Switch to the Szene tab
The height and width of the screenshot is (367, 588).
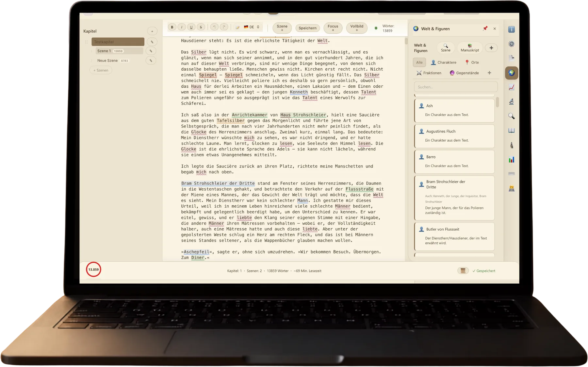pyautogui.click(x=446, y=48)
